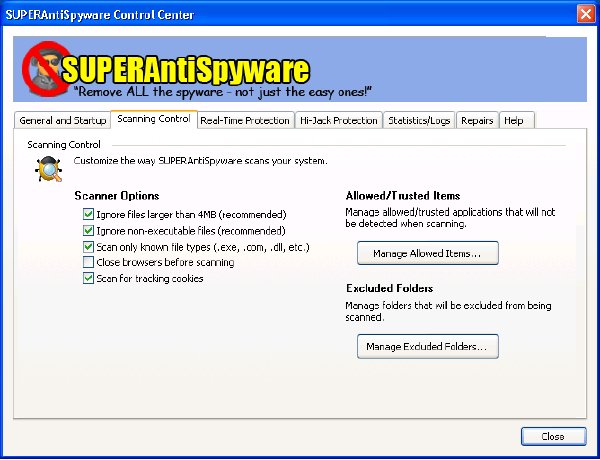Click Manage Allowed Items button
Viewport: 600px width, 460px height.
coord(428,253)
